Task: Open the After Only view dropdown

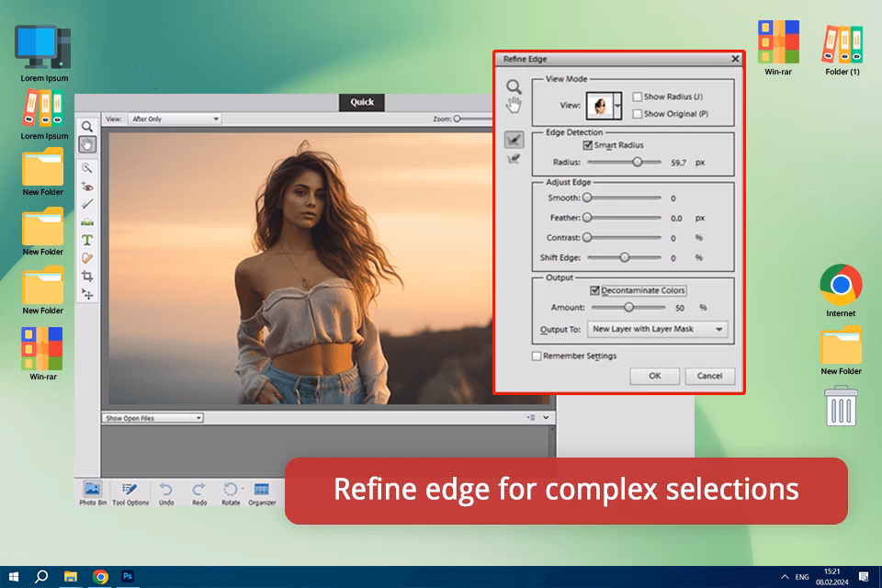Action: pyautogui.click(x=175, y=118)
